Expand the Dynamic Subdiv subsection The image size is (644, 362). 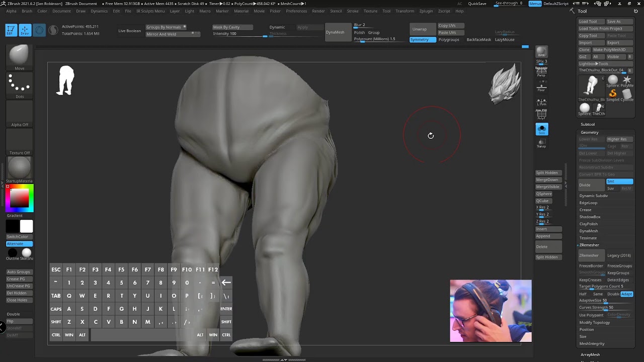tap(594, 196)
